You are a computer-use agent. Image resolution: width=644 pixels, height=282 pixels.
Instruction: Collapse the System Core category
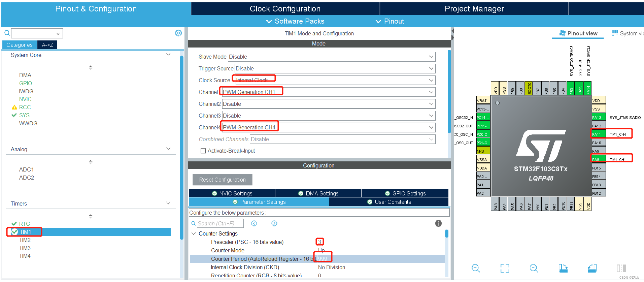pos(168,55)
